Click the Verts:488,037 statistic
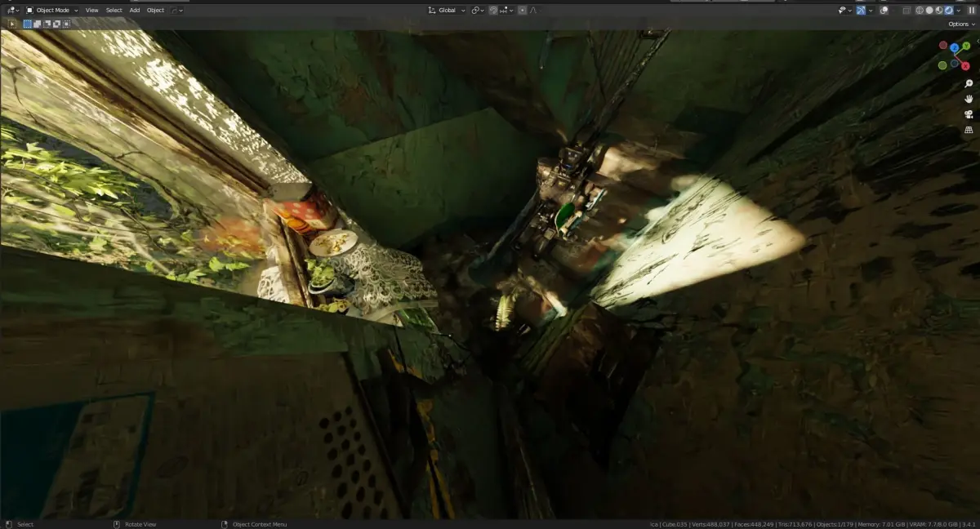The height and width of the screenshot is (529, 980). pyautogui.click(x=711, y=524)
